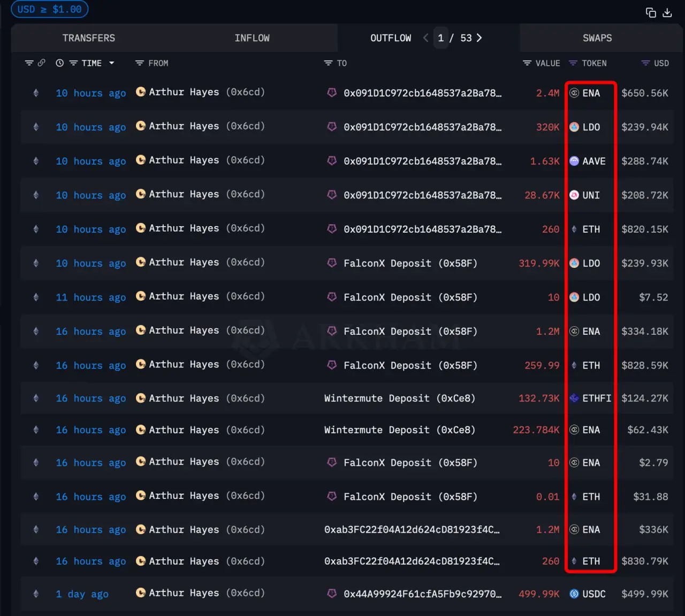This screenshot has height=616, width=685.
Task: Click LDO token on $239.93K row
Action: pos(585,263)
